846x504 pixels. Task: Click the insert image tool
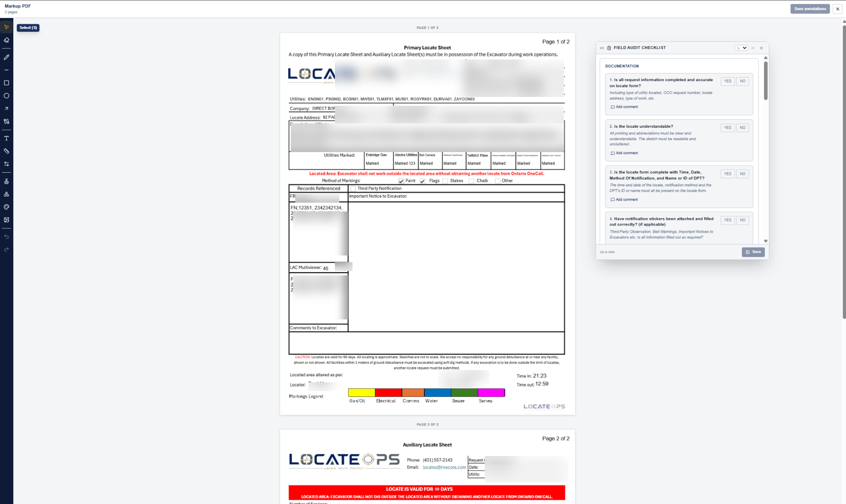pyautogui.click(x=6, y=219)
